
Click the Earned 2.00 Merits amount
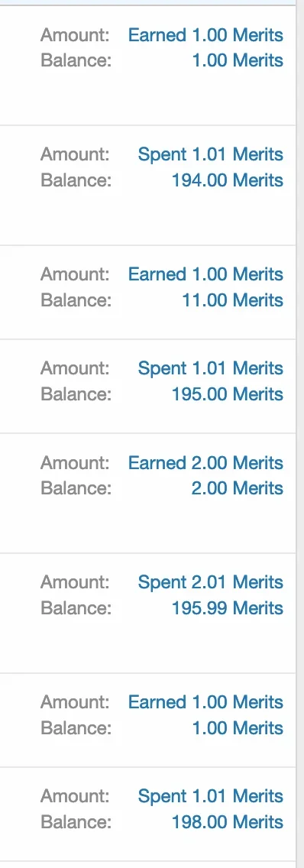tap(206, 463)
